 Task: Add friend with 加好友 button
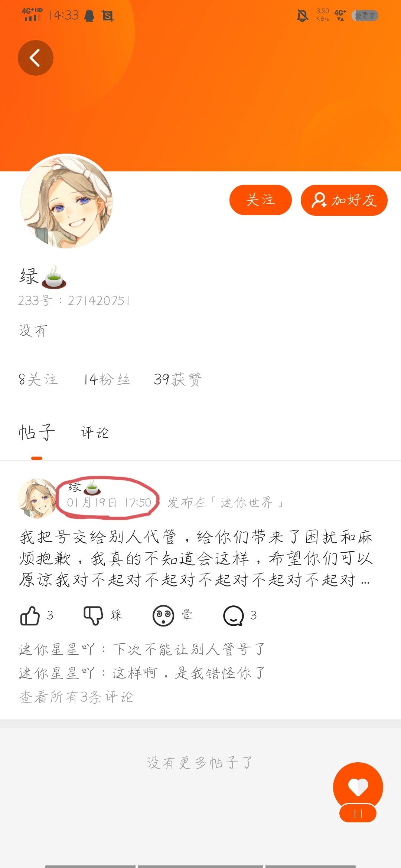(x=344, y=200)
